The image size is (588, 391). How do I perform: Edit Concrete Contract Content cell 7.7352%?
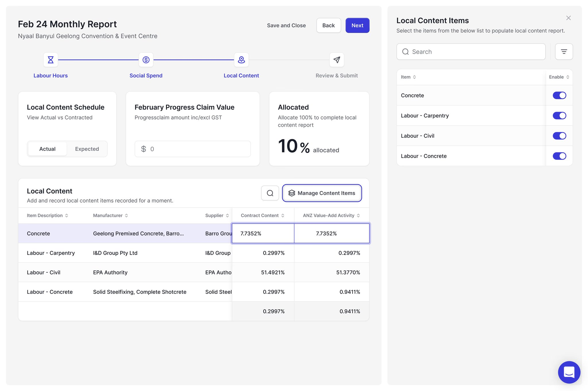pyautogui.click(x=263, y=233)
